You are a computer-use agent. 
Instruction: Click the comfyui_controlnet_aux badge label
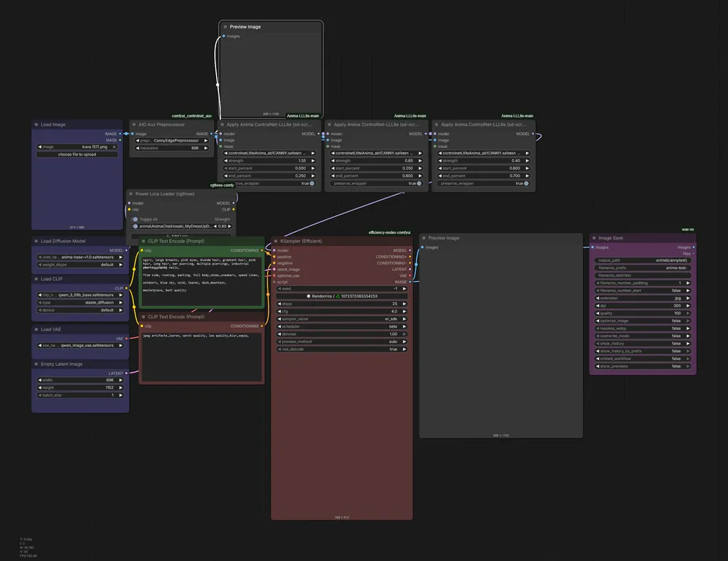(x=192, y=116)
